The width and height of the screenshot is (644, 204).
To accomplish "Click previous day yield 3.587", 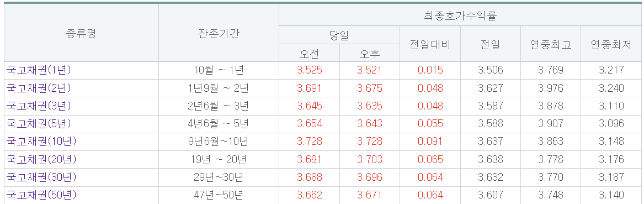I will click(x=491, y=106).
